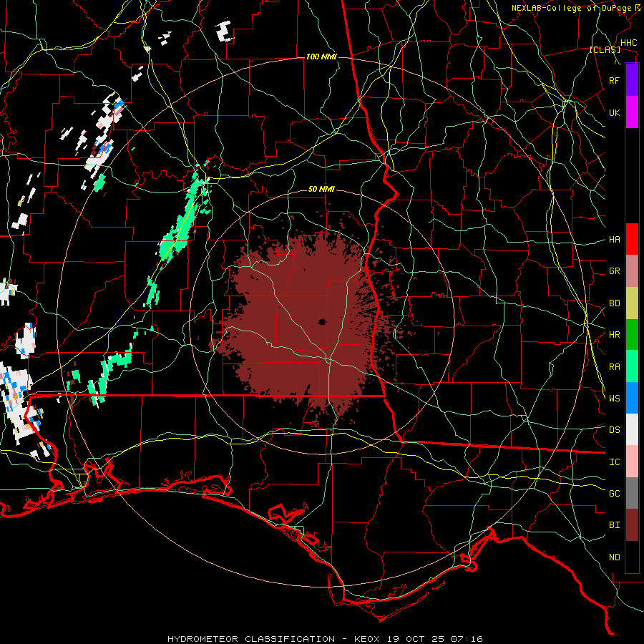Click the HR label in the legend
This screenshot has width=644, height=644.
614,335
